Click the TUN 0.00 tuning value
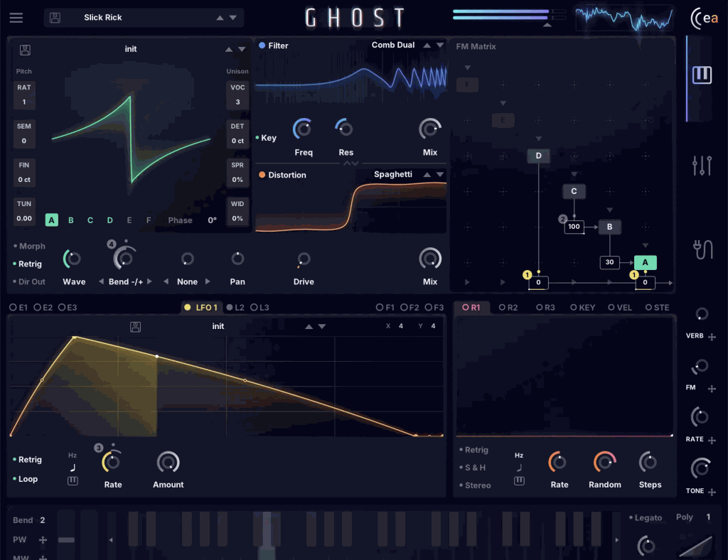 [x=24, y=218]
